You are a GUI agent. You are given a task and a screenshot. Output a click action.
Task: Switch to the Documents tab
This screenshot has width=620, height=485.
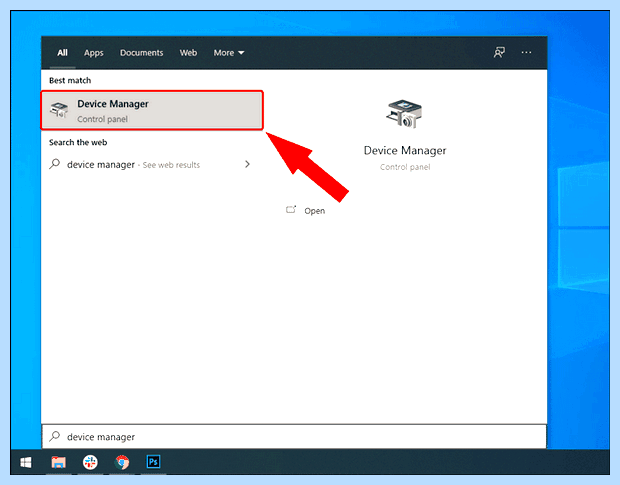click(x=142, y=53)
